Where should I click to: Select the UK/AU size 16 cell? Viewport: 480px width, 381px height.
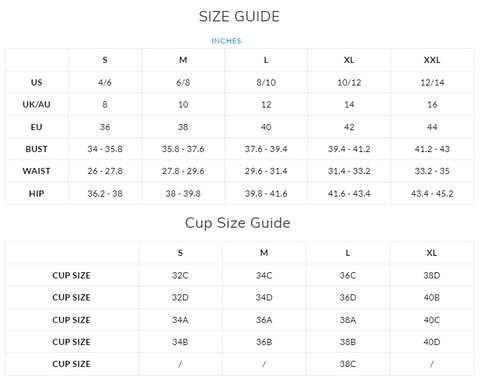(432, 104)
